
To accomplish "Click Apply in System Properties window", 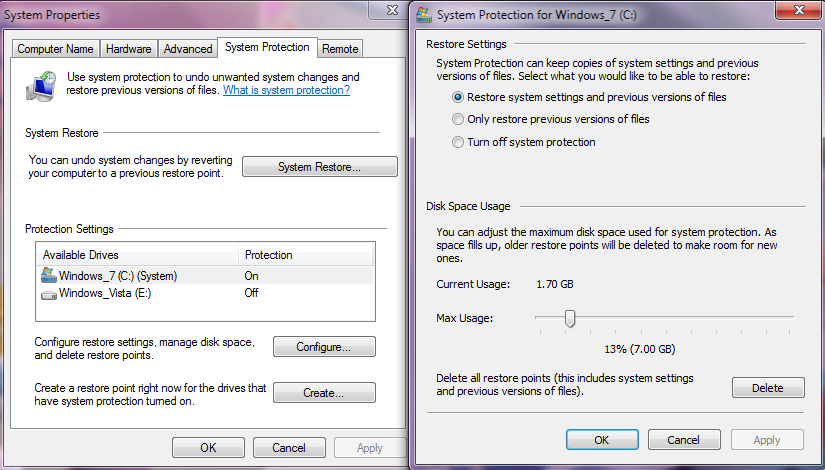I will point(369,448).
